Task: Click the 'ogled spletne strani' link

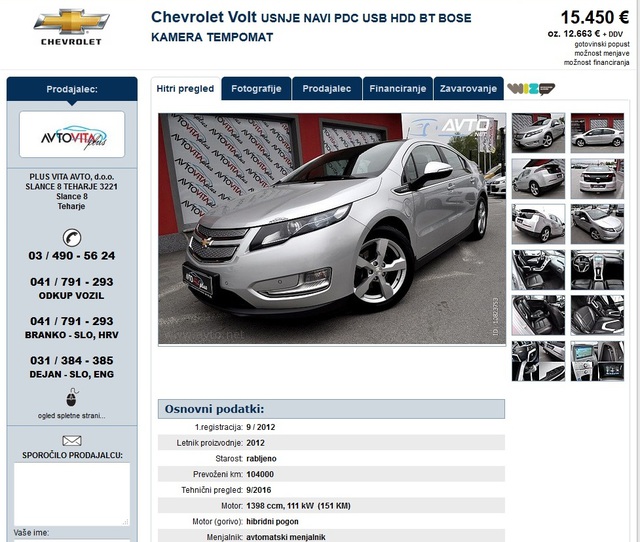Action: 72,416
